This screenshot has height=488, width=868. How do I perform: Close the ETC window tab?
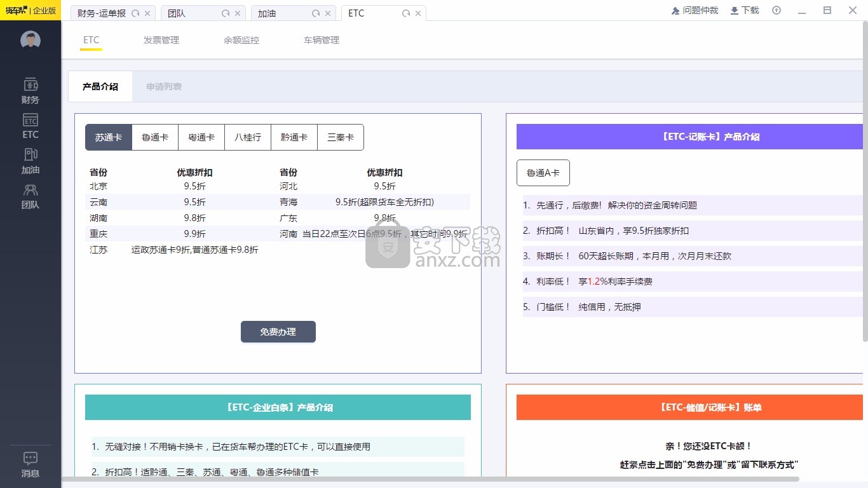click(418, 13)
